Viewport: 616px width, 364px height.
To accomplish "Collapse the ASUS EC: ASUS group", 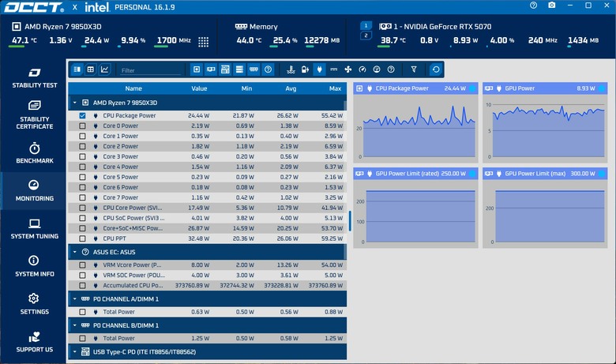I will [x=75, y=252].
